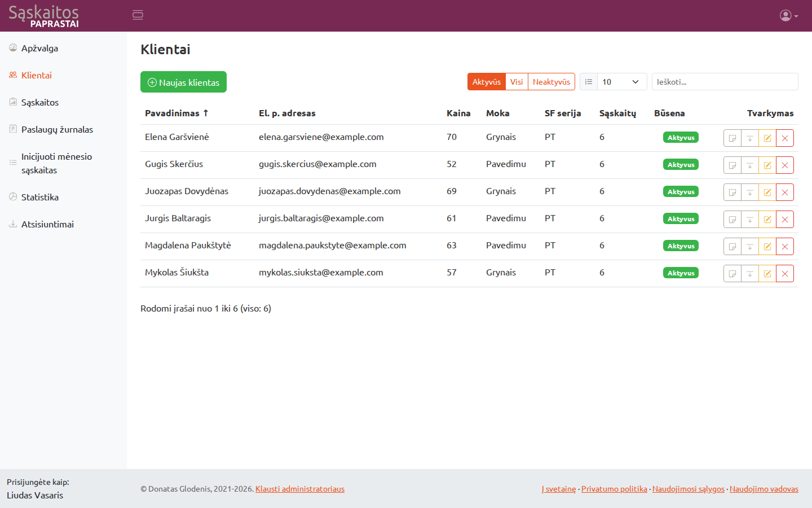Open the note icon for Elena Garšvienė
Screen dimensions: 812x508
pos(732,138)
